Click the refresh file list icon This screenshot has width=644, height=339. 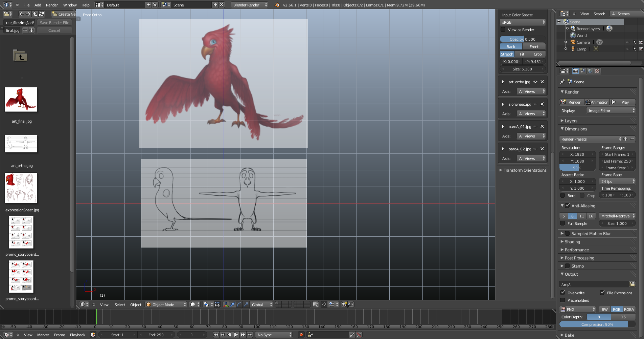coord(42,14)
